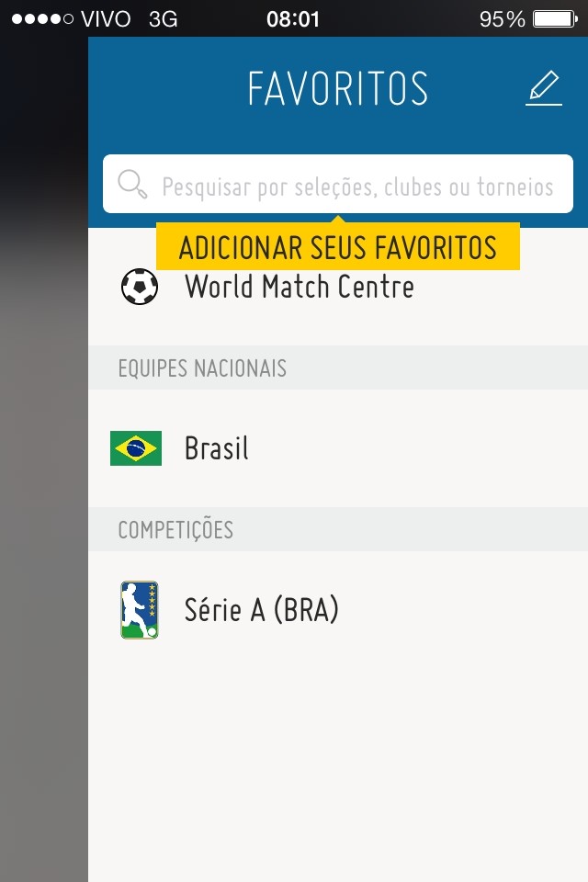Tap the 3G network indicator

pyautogui.click(x=163, y=18)
